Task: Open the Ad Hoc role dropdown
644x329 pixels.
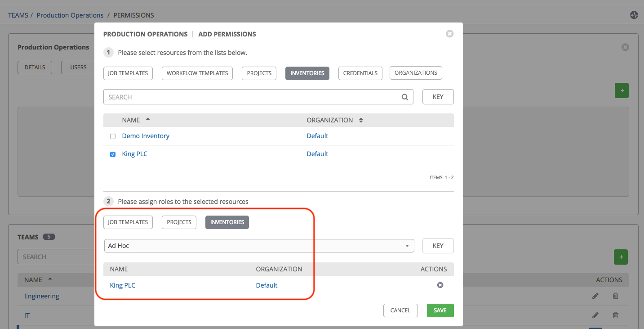Action: pyautogui.click(x=258, y=246)
